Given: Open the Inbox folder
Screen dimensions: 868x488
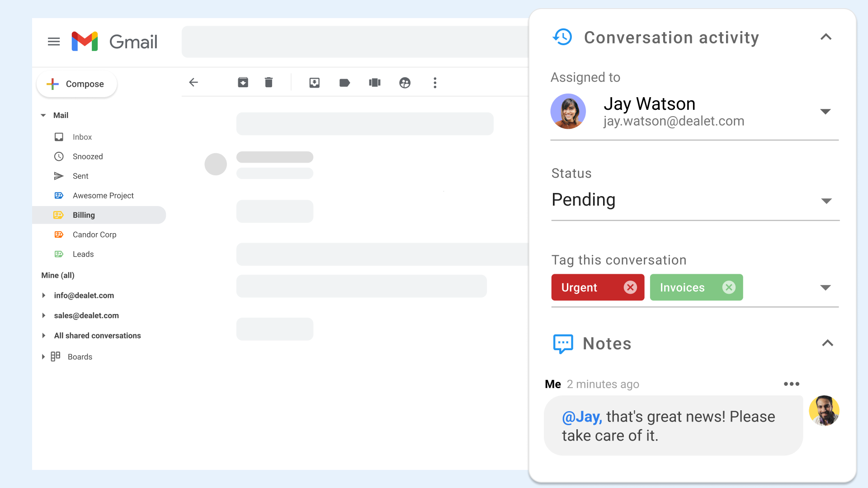Looking at the screenshot, I should [x=82, y=137].
